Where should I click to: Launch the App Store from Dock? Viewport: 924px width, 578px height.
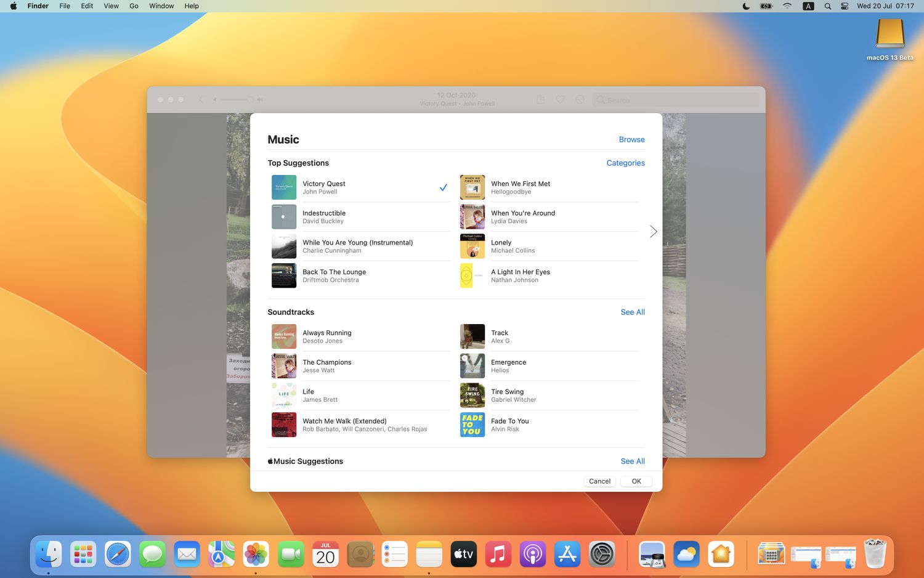(x=567, y=555)
